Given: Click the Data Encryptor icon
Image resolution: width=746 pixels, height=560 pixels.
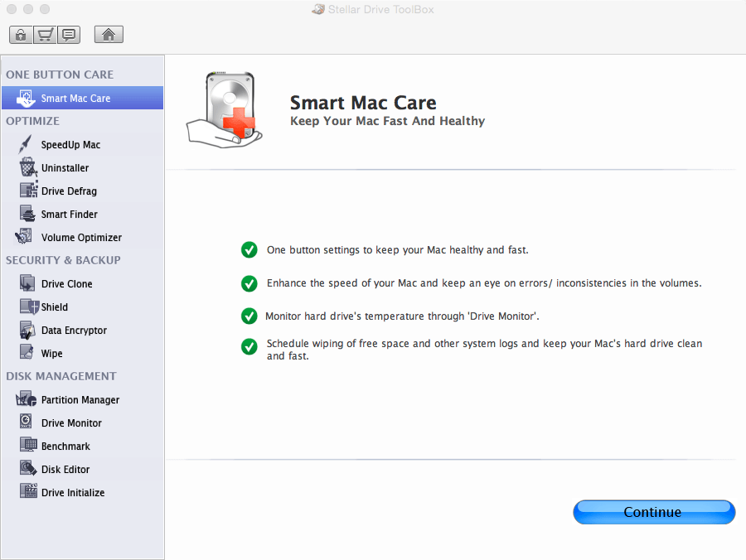Looking at the screenshot, I should coord(27,330).
